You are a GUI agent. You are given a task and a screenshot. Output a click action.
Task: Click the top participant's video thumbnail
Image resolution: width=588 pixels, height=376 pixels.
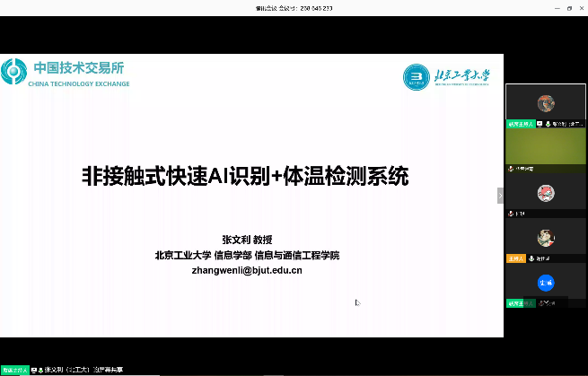[x=545, y=101]
